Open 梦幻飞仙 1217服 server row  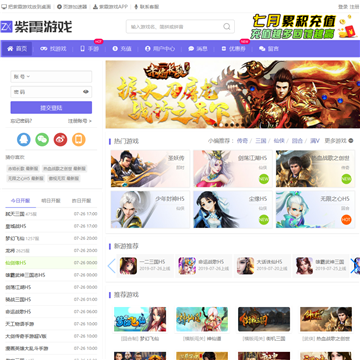(x=51, y=238)
